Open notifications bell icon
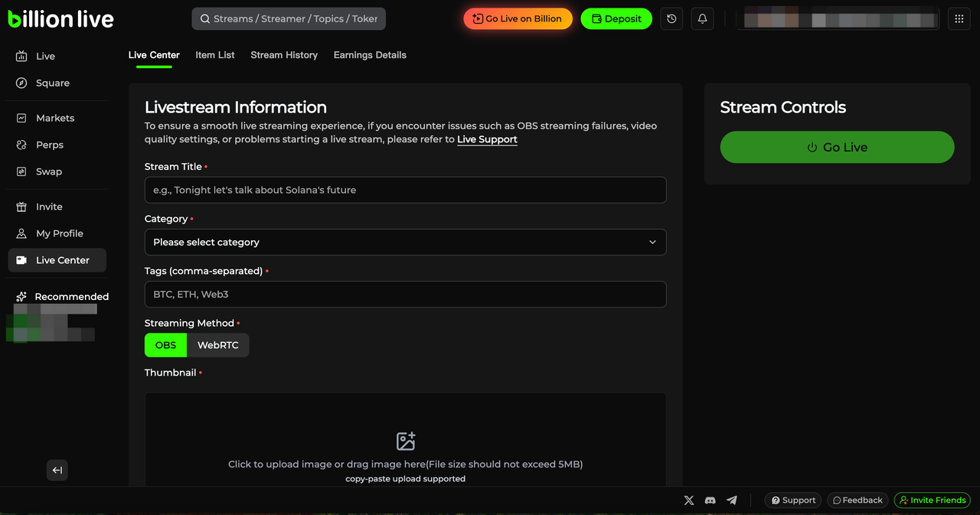This screenshot has height=515, width=980. [702, 19]
